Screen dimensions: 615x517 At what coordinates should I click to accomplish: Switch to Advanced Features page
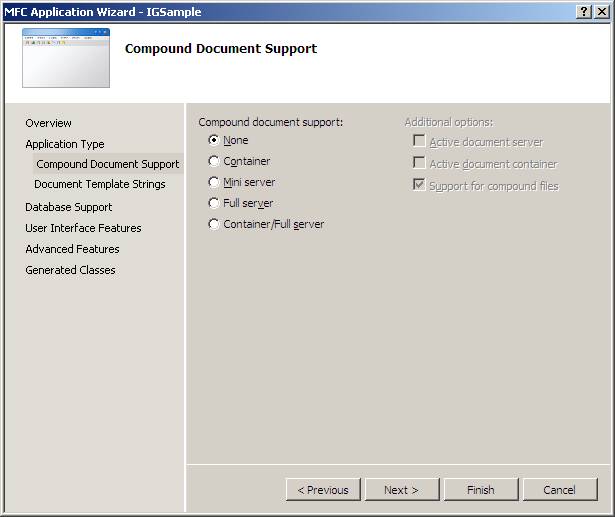72,249
